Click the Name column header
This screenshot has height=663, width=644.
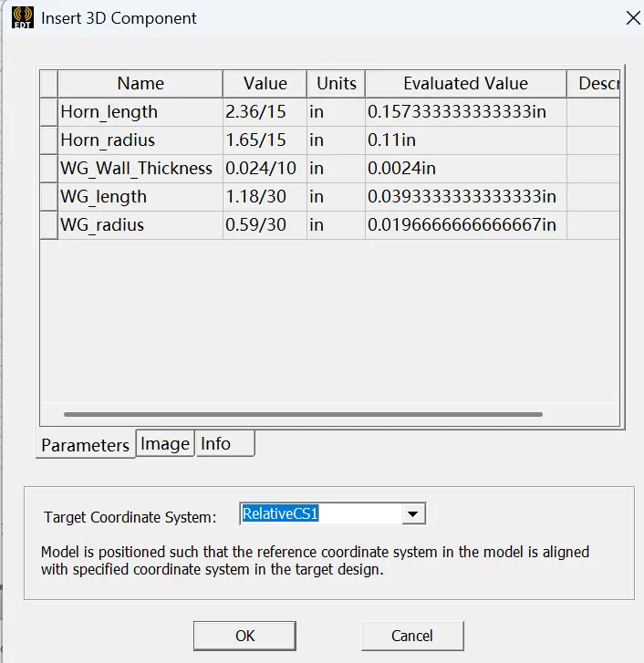[140, 84]
